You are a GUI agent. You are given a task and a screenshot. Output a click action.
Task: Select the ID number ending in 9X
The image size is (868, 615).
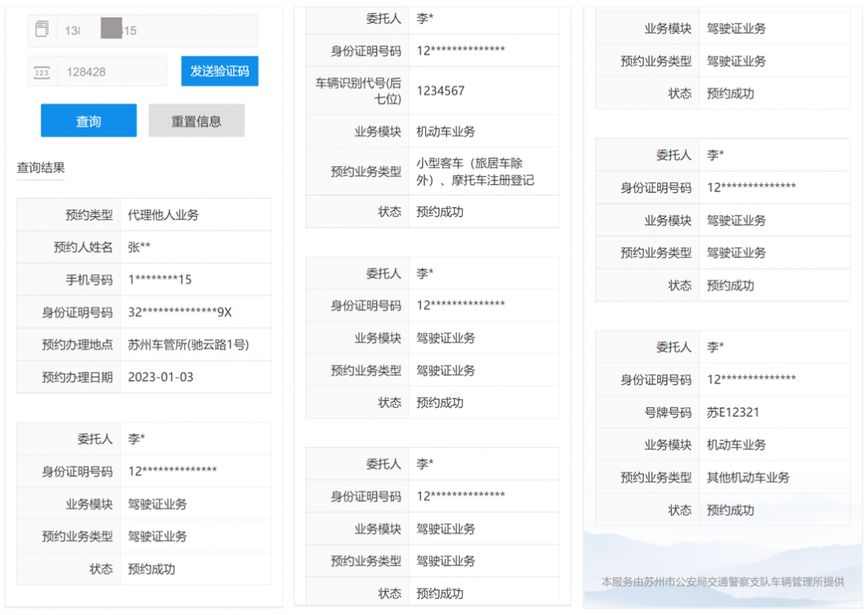click(x=179, y=312)
